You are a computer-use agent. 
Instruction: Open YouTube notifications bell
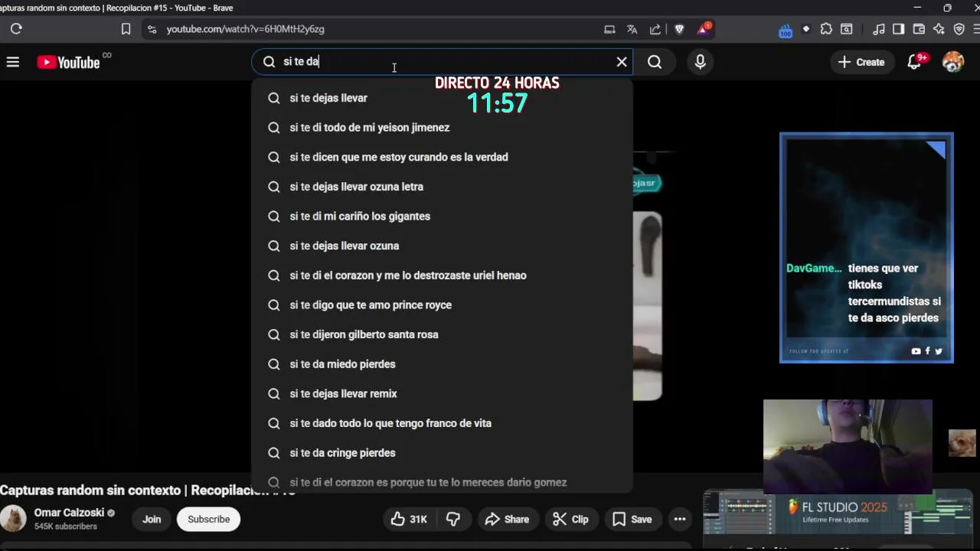(915, 62)
